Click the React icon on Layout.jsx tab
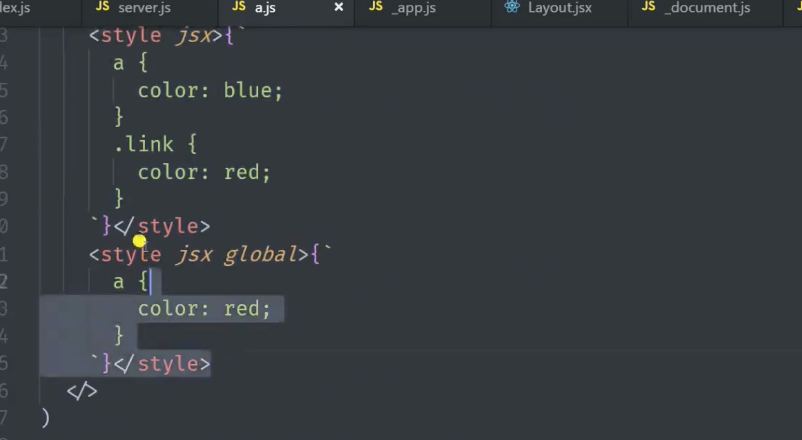The image size is (802, 440). tap(511, 7)
